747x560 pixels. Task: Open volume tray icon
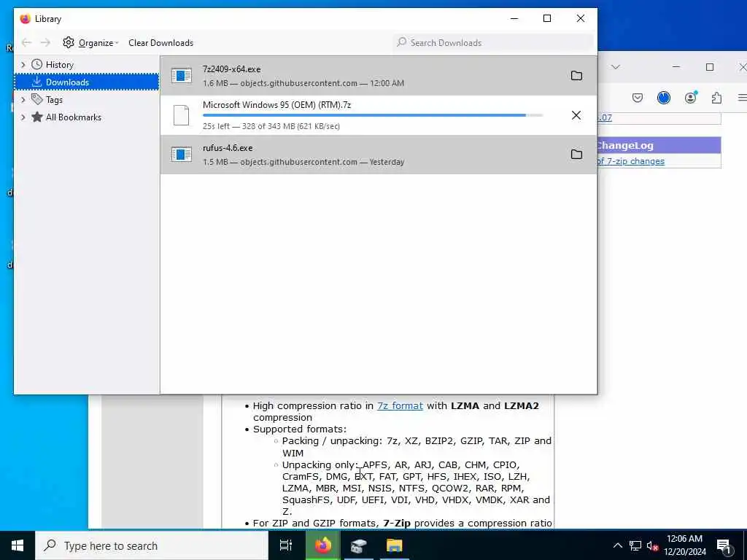pyautogui.click(x=652, y=546)
